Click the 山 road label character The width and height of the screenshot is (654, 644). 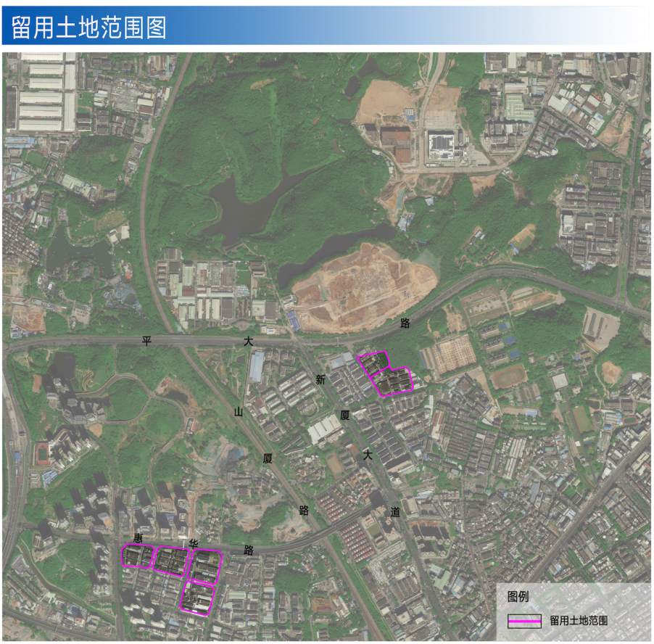[x=238, y=412]
